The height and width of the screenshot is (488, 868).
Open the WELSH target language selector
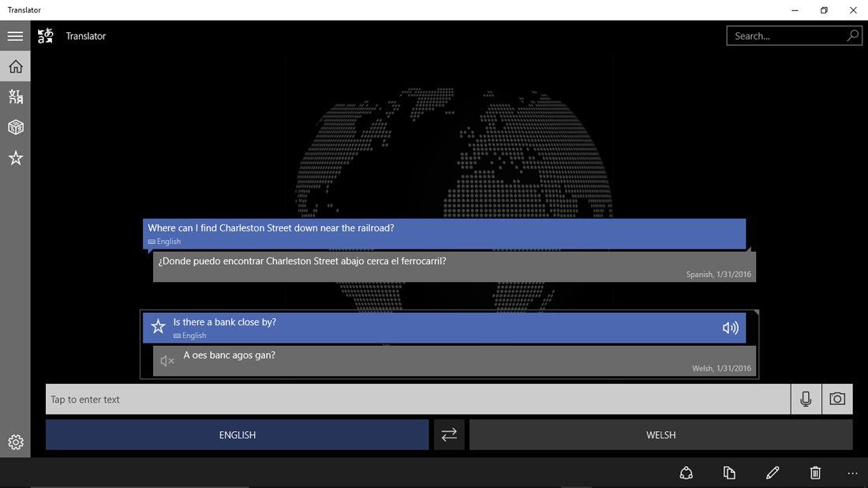(x=660, y=434)
